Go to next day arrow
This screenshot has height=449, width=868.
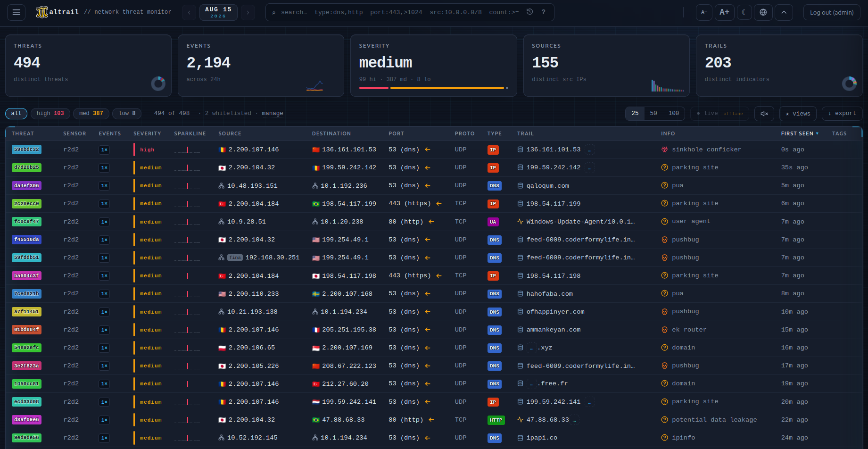tap(248, 12)
